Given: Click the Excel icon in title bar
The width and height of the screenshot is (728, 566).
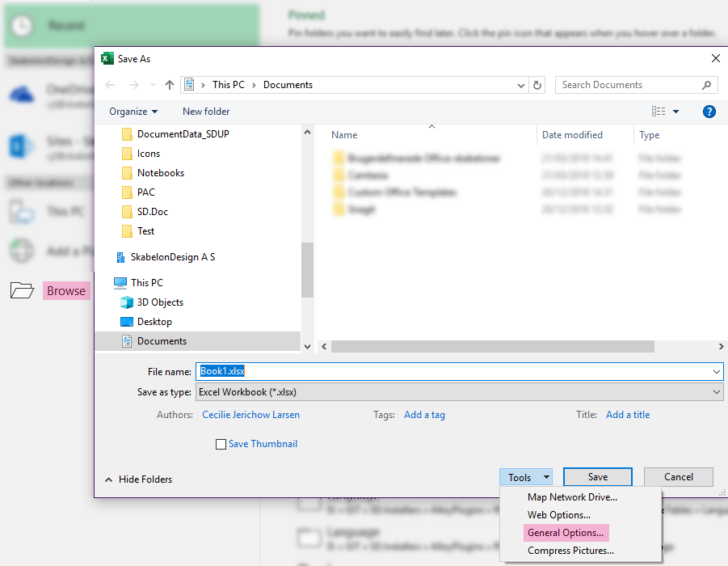Looking at the screenshot, I should (x=107, y=58).
